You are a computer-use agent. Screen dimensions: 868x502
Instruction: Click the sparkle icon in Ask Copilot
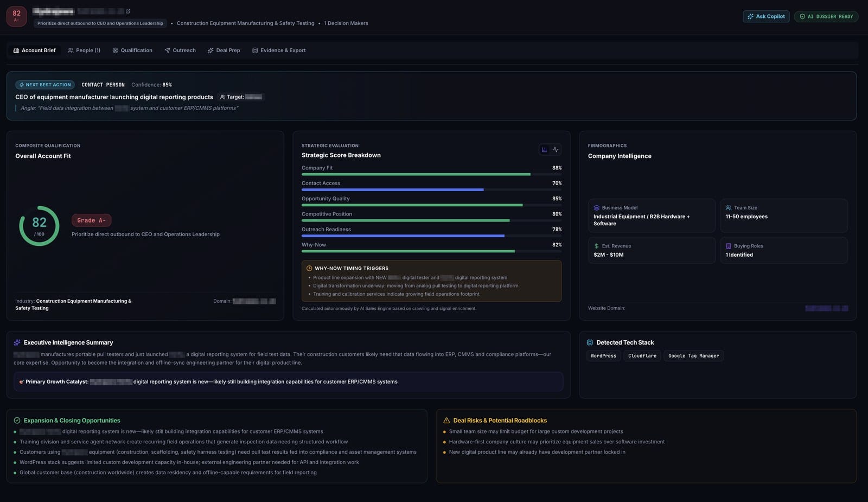pos(751,16)
